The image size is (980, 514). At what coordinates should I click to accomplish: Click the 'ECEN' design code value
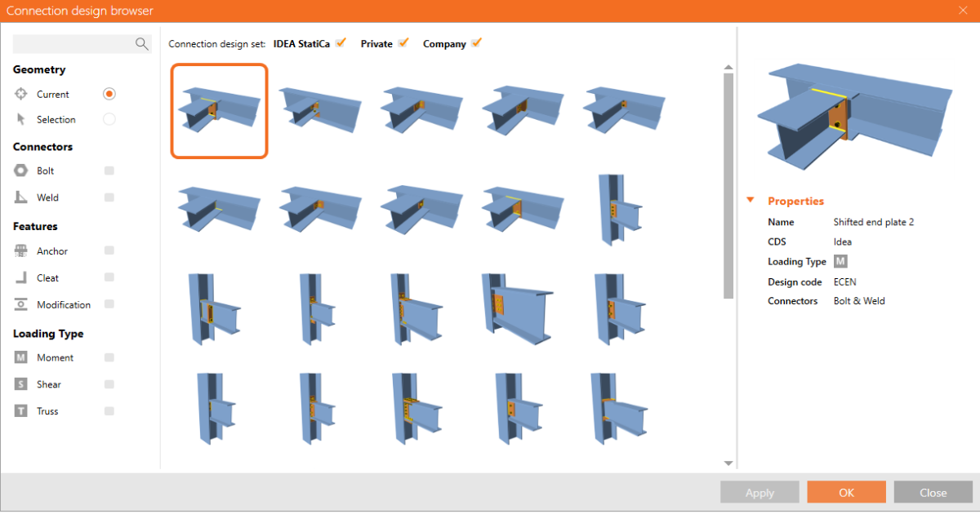pyautogui.click(x=844, y=281)
